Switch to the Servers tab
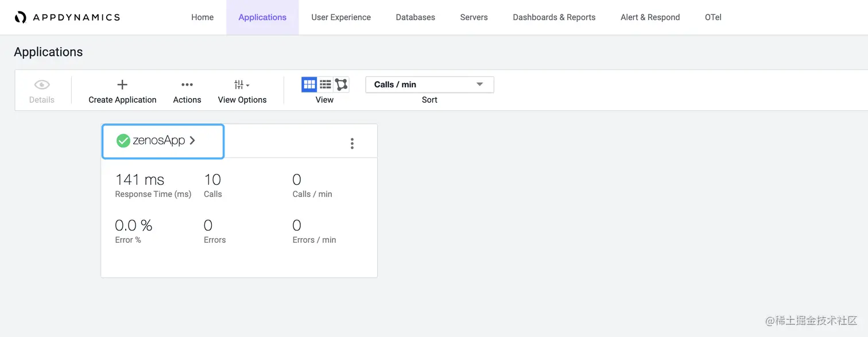This screenshot has width=868, height=337. click(x=474, y=17)
